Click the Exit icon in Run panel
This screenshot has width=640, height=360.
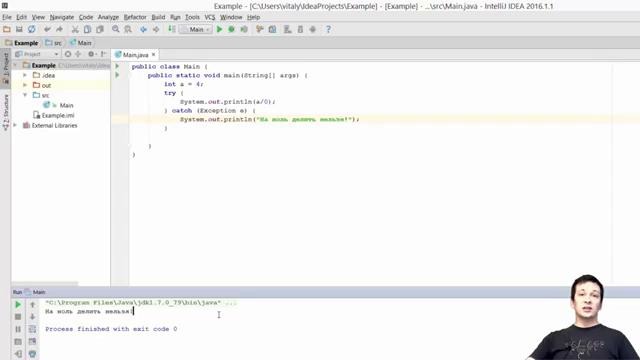[18, 354]
